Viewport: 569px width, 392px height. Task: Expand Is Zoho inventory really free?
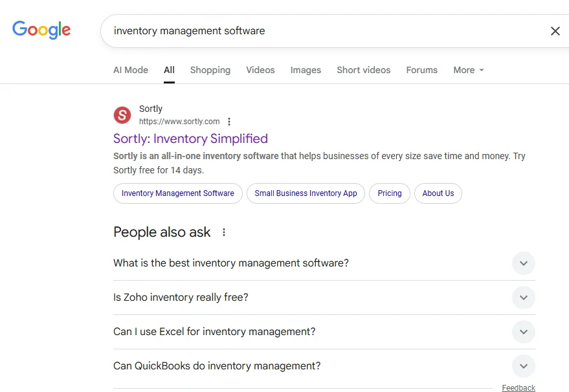[324, 298]
